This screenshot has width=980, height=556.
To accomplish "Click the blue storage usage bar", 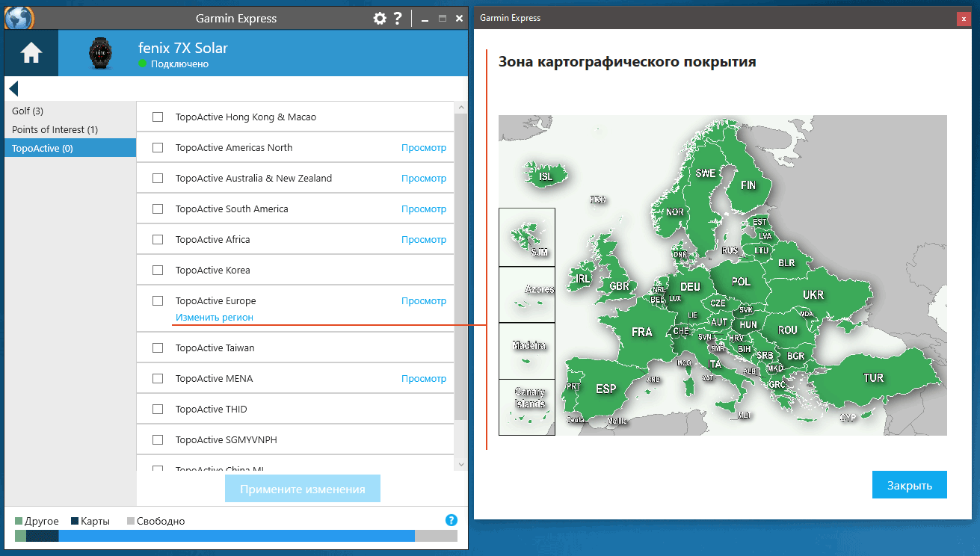I will coord(236,536).
